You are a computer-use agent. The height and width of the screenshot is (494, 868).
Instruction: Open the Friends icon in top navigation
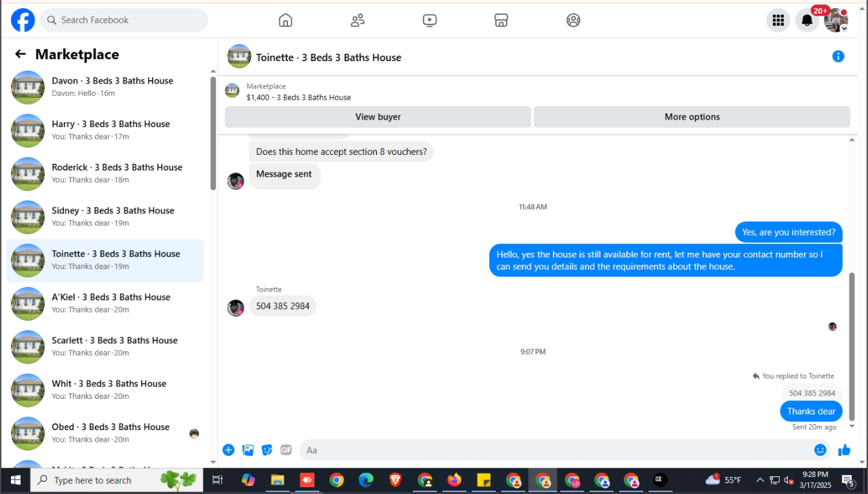pyautogui.click(x=358, y=20)
